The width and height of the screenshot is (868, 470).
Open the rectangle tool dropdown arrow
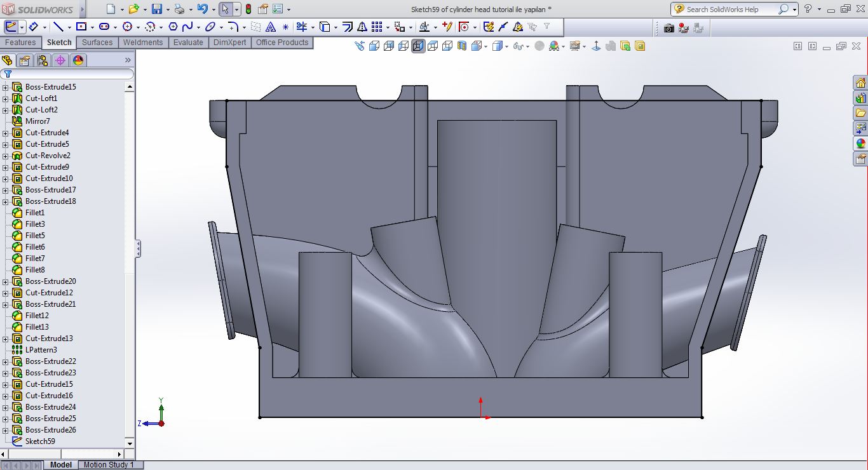click(93, 27)
